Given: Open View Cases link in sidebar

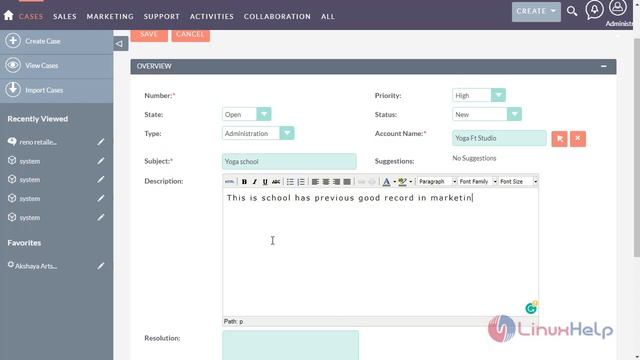Looking at the screenshot, I should 42,66.
